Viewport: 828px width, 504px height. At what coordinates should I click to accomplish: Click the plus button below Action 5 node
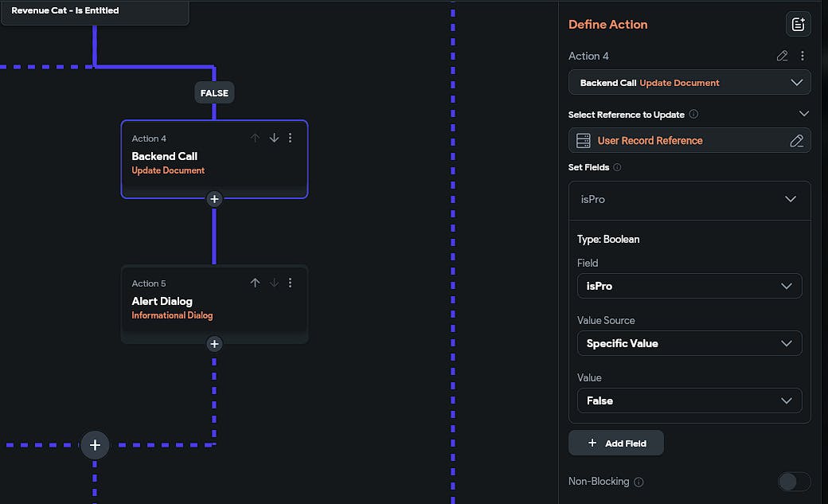click(214, 344)
